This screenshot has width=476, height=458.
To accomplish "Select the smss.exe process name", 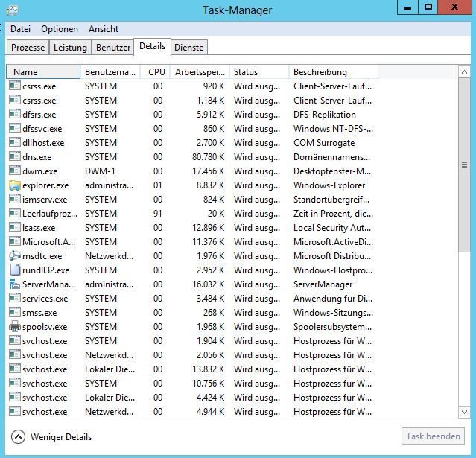I will pos(39,312).
